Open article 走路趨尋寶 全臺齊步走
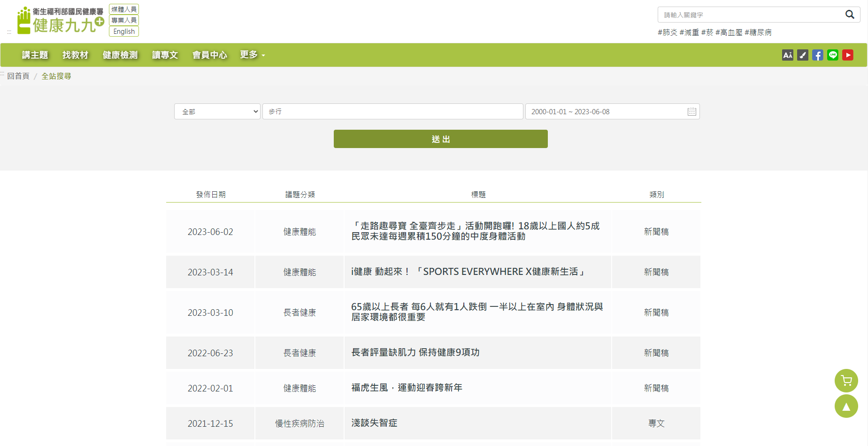 (x=476, y=231)
